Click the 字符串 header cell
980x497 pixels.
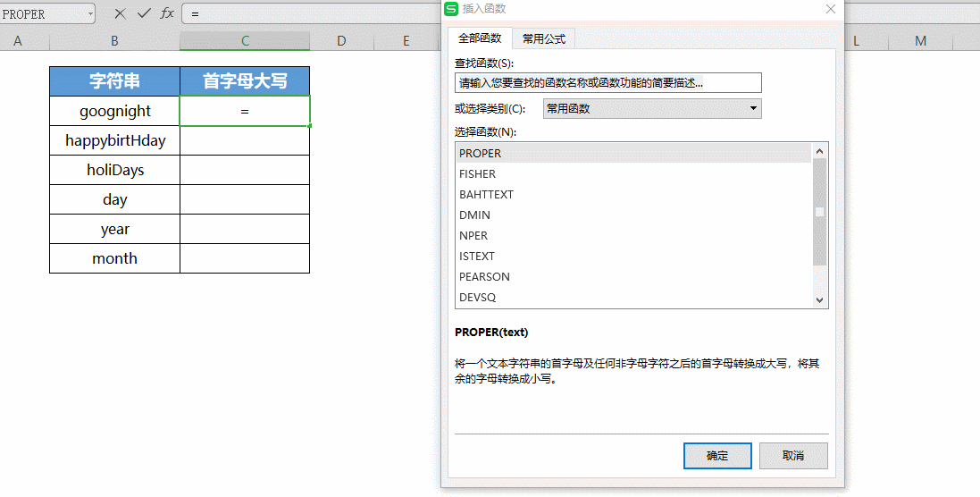pyautogui.click(x=114, y=81)
